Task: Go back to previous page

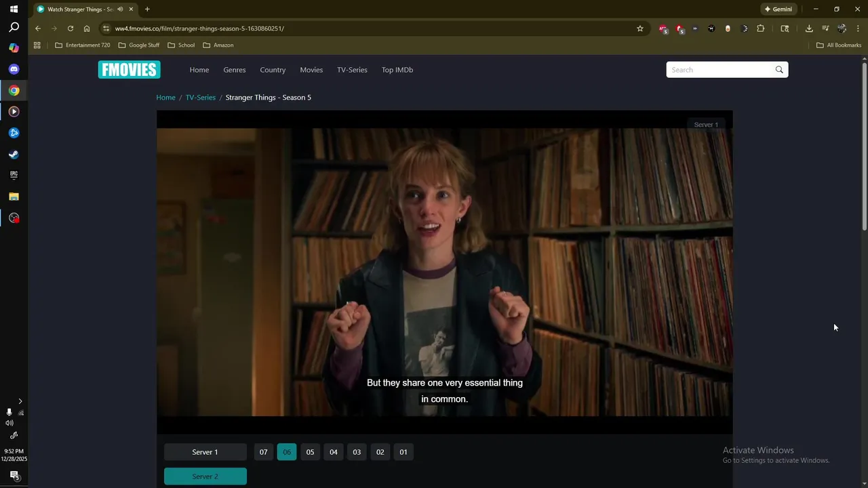Action: click(38, 28)
